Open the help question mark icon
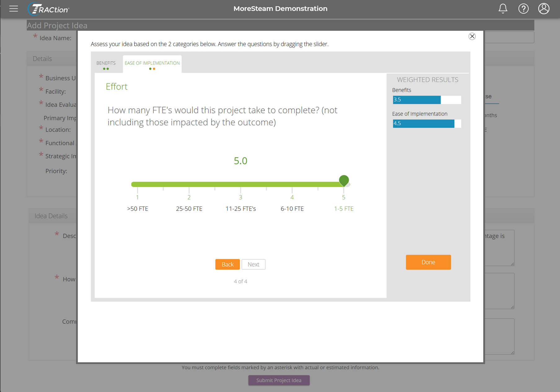Viewport: 560px width, 392px height. (523, 9)
